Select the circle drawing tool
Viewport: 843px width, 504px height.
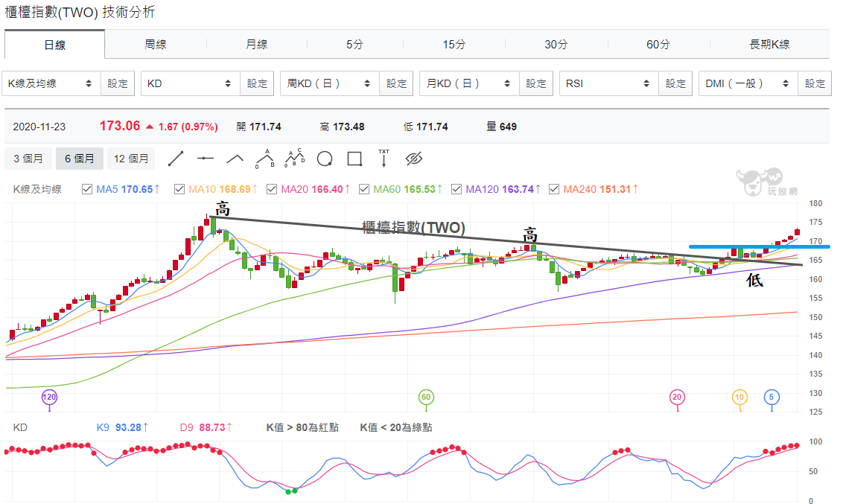point(325,159)
